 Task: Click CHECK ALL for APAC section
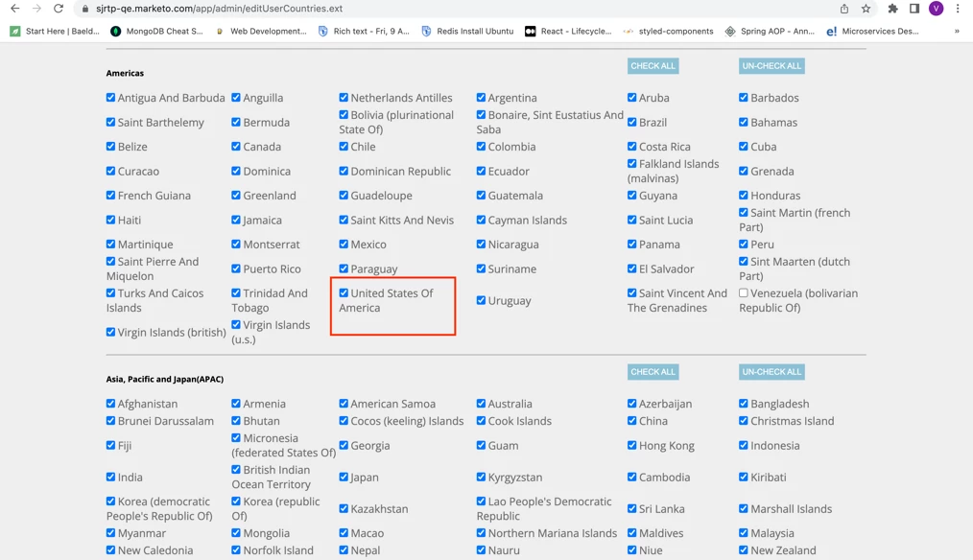click(653, 371)
